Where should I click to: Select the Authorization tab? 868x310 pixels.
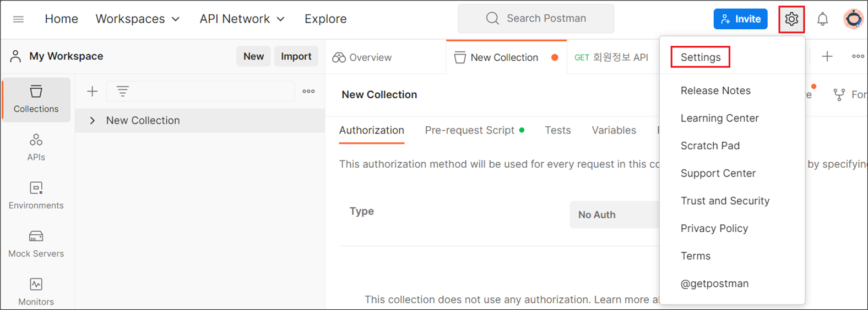coord(372,131)
